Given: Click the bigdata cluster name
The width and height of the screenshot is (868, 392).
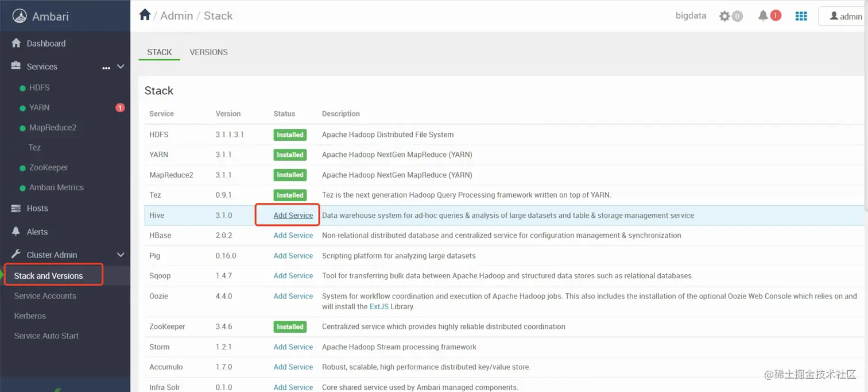Looking at the screenshot, I should (691, 16).
